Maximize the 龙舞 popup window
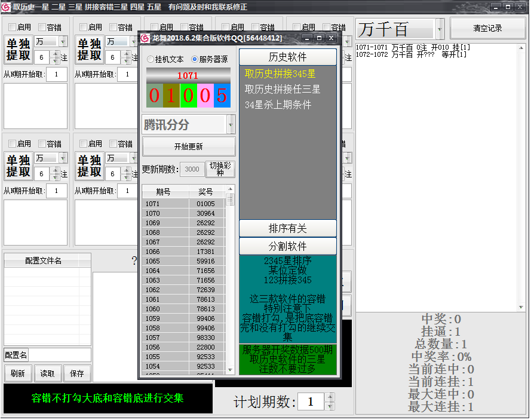The image size is (531, 420). click(x=319, y=38)
